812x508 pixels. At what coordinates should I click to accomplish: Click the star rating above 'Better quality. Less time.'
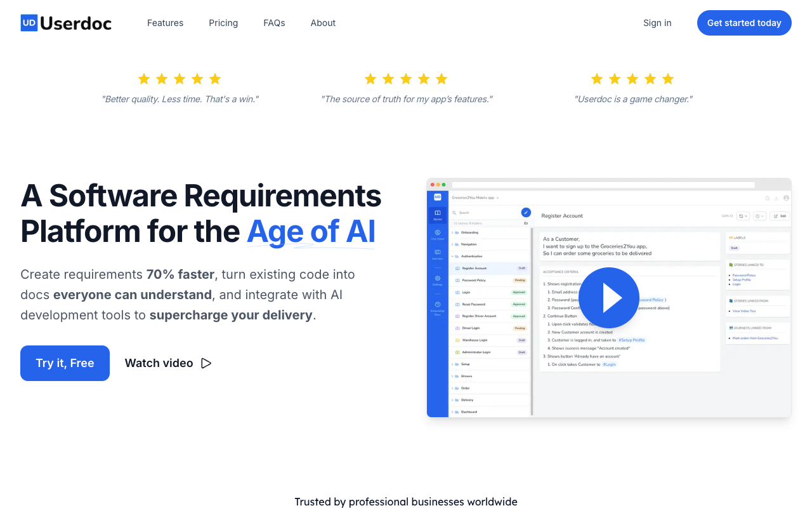tap(180, 79)
